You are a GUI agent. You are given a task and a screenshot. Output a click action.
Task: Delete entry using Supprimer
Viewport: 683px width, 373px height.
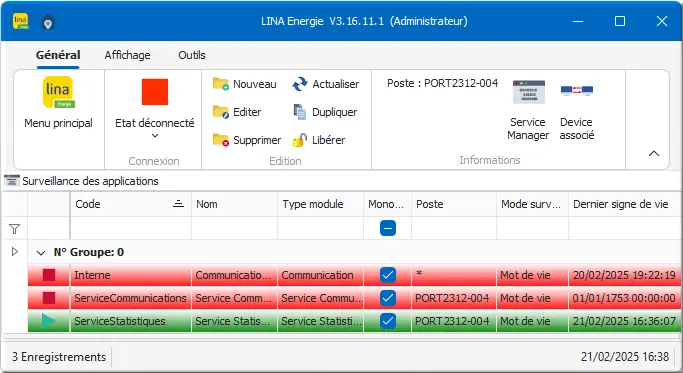pos(247,140)
